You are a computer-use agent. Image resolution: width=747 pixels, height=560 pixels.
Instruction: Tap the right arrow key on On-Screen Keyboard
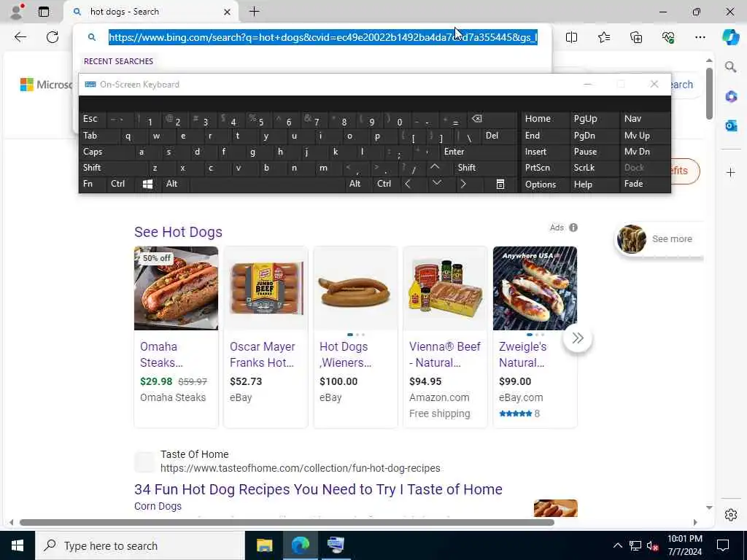coord(463,184)
